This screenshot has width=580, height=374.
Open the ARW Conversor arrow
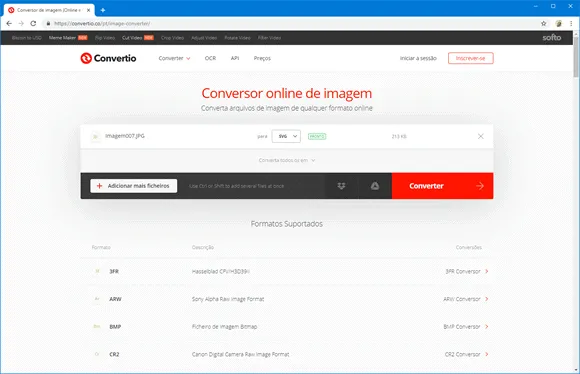coord(487,299)
